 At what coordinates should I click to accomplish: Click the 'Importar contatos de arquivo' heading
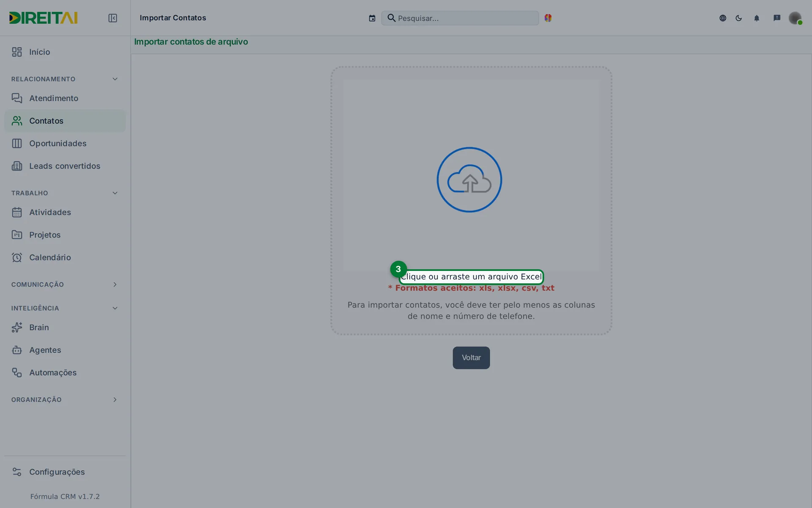(191, 42)
